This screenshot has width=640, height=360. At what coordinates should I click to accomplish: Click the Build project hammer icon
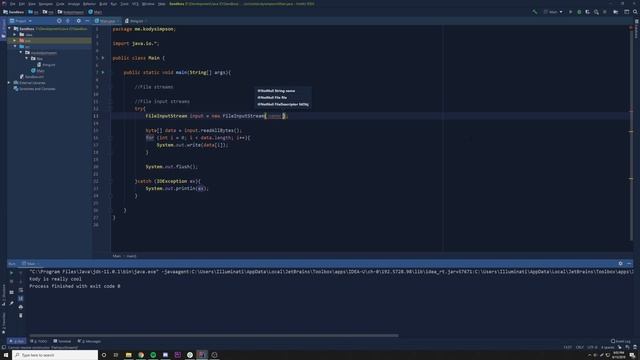pyautogui.click(x=535, y=12)
